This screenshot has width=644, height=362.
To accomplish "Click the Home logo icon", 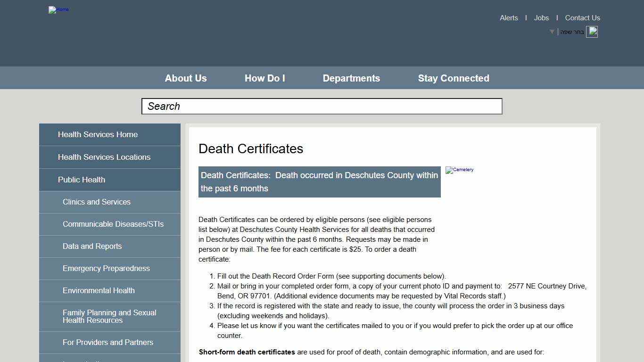I will click(x=58, y=9).
